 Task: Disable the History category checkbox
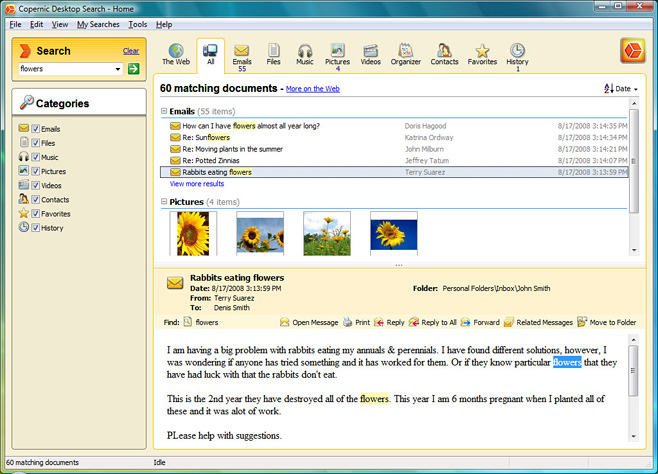point(36,227)
